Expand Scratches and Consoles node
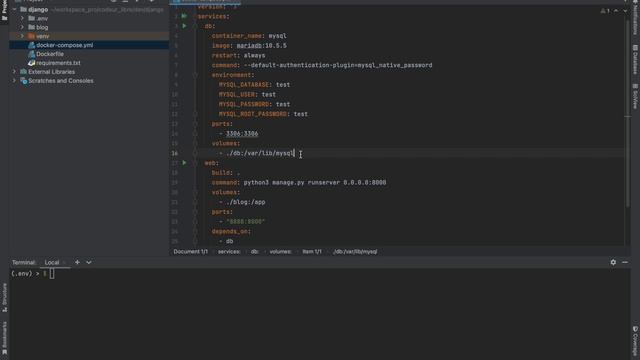Viewport: 640px width, 360px height. (x=14, y=81)
